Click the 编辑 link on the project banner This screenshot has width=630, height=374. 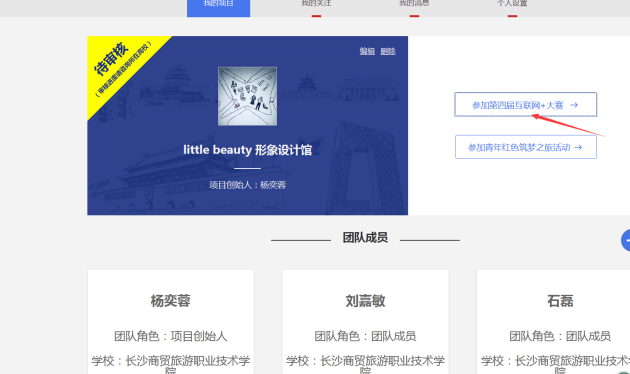point(367,51)
